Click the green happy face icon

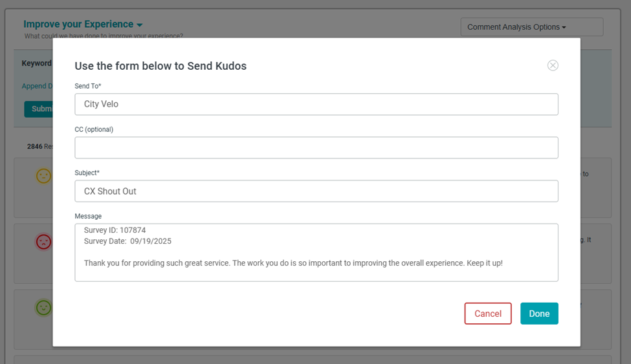pos(43,308)
